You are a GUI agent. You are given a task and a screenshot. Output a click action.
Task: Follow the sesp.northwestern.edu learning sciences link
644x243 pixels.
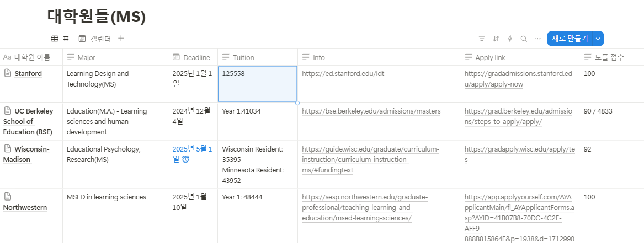365,208
